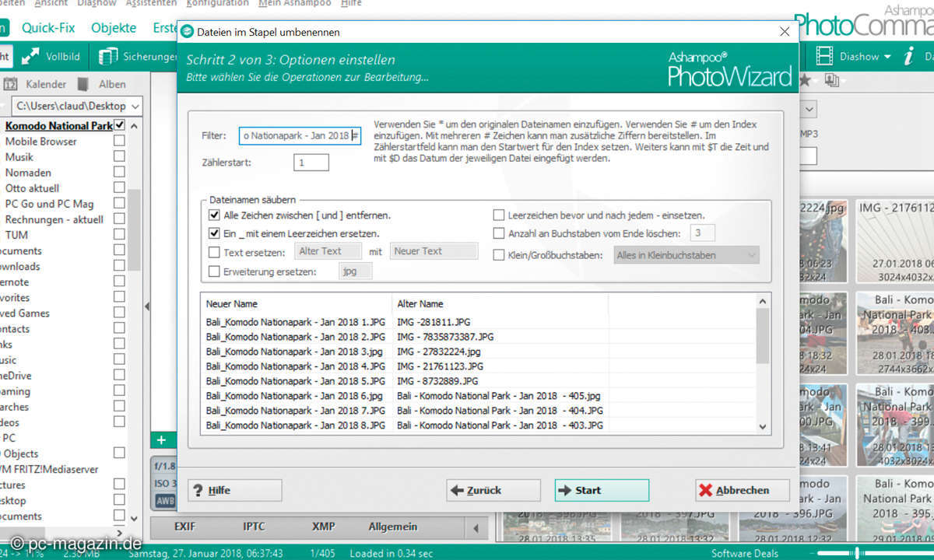The width and height of the screenshot is (934, 560).
Task: Click the AWB badge in info panel
Action: pyautogui.click(x=165, y=501)
